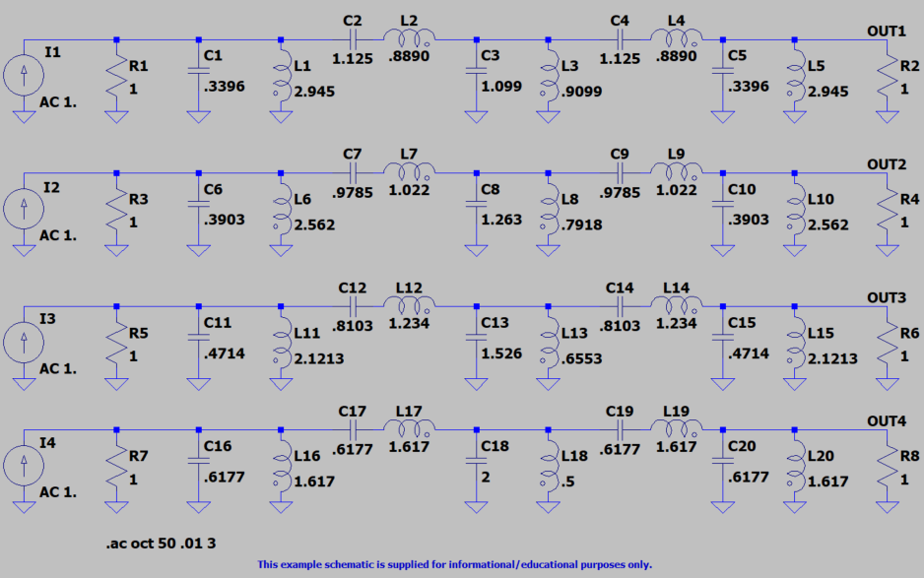Click series inductor L4 symbol
Viewport: 924px width, 578px height.
[677, 38]
